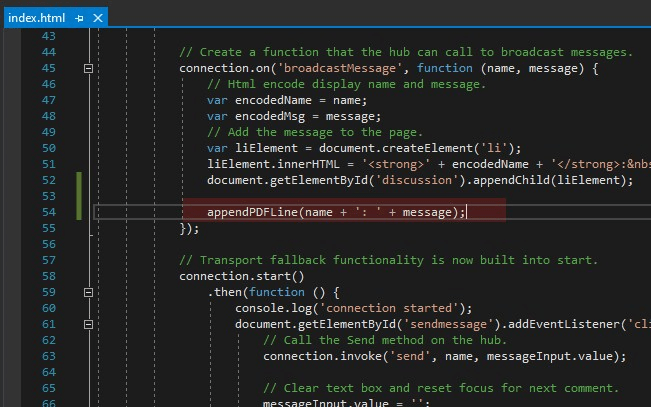The width and height of the screenshot is (651, 407).
Task: Click the messageInput.value assignment on line 66
Action: [347, 403]
